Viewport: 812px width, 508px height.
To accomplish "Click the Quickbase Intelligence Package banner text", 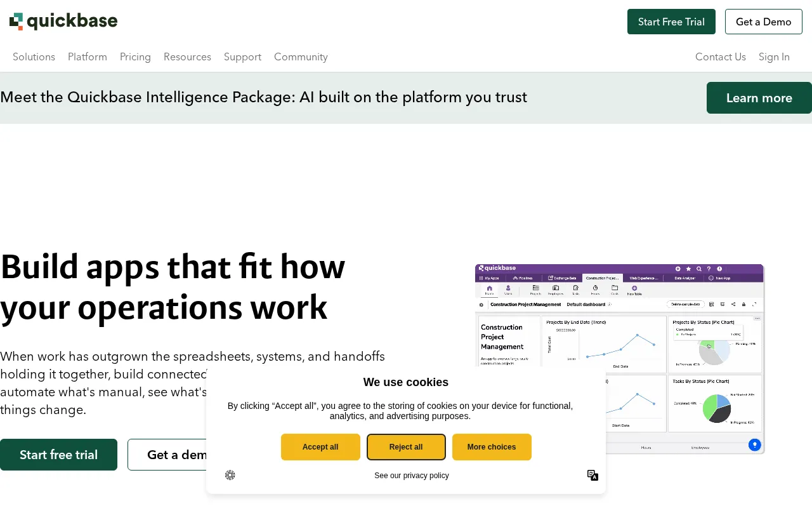I will click(263, 97).
